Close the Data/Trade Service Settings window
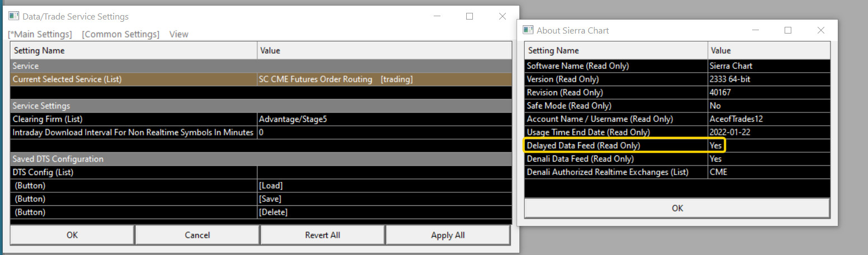The height and width of the screenshot is (255, 868). (x=502, y=16)
